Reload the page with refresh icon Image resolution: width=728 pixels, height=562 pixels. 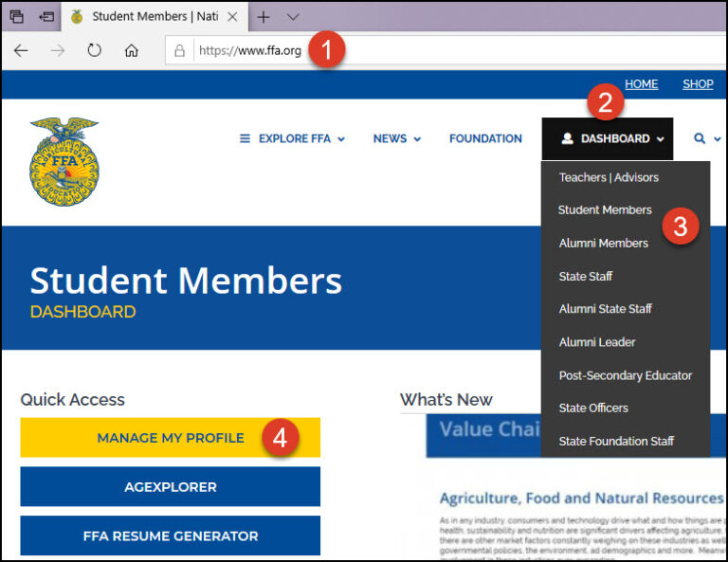tap(94, 50)
